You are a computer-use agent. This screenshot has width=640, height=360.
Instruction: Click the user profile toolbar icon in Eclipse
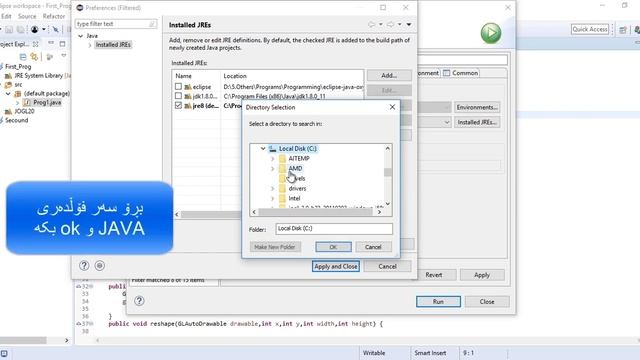coord(35,29)
